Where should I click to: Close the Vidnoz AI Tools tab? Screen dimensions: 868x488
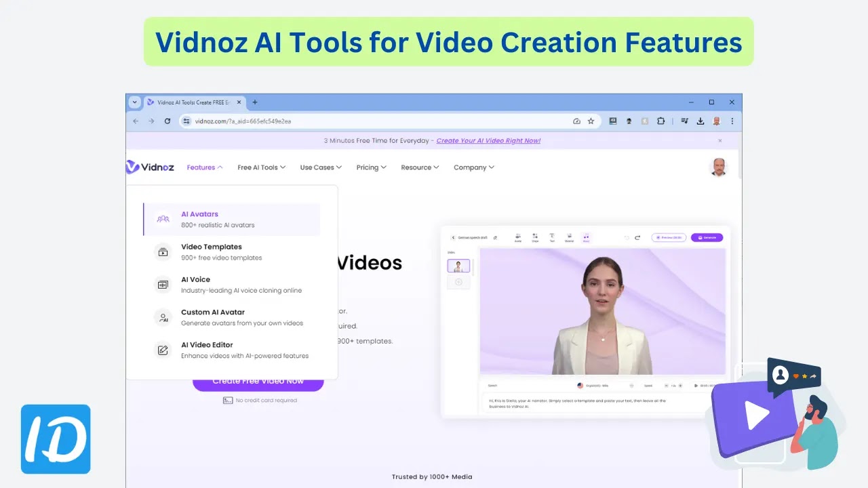tap(238, 102)
